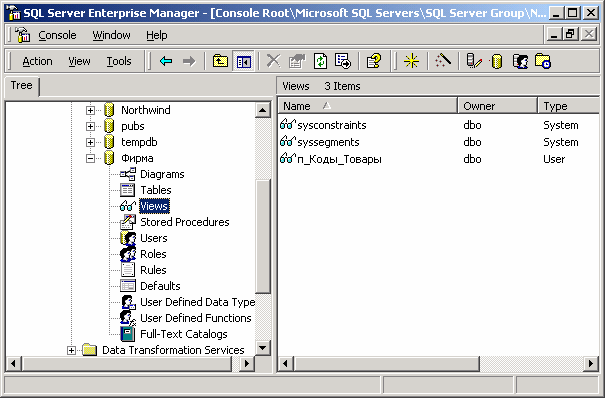Screen dimensions: 605x398
Task: Select Diagrams node in tree
Action: tap(162, 174)
